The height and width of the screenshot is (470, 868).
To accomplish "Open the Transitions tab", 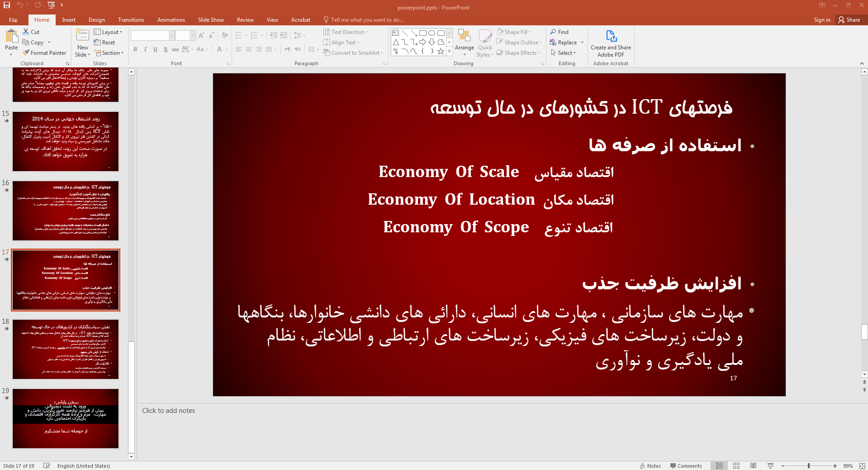I will pyautogui.click(x=131, y=20).
